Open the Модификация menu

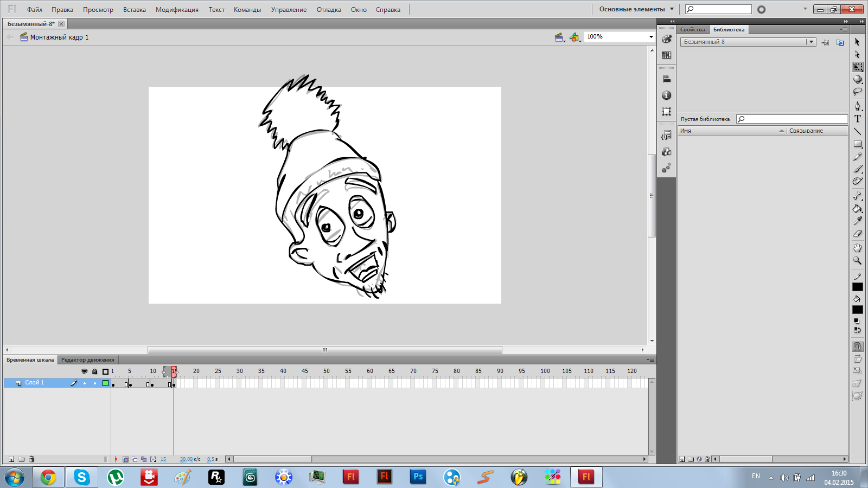[177, 10]
